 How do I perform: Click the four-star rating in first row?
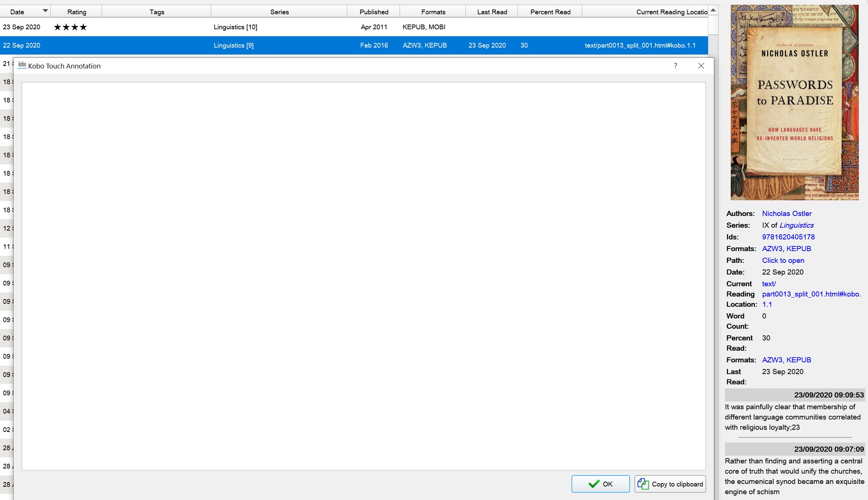(x=70, y=27)
